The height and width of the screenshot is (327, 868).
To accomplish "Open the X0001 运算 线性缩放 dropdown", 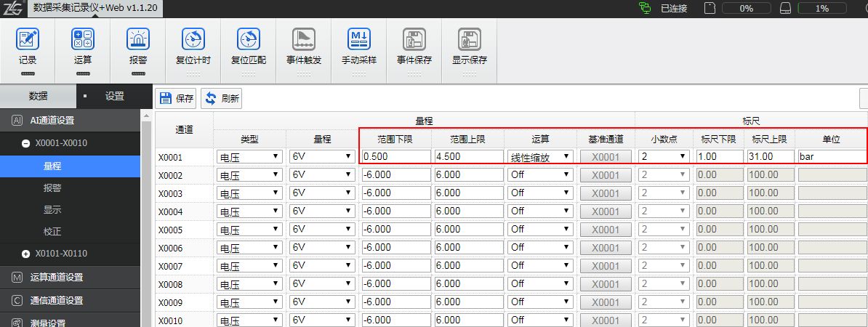I will click(539, 156).
